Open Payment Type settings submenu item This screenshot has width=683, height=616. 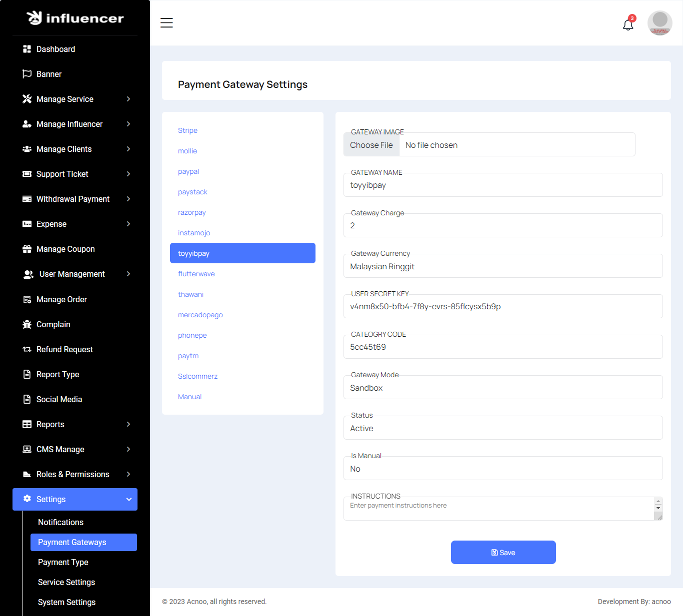[63, 562]
